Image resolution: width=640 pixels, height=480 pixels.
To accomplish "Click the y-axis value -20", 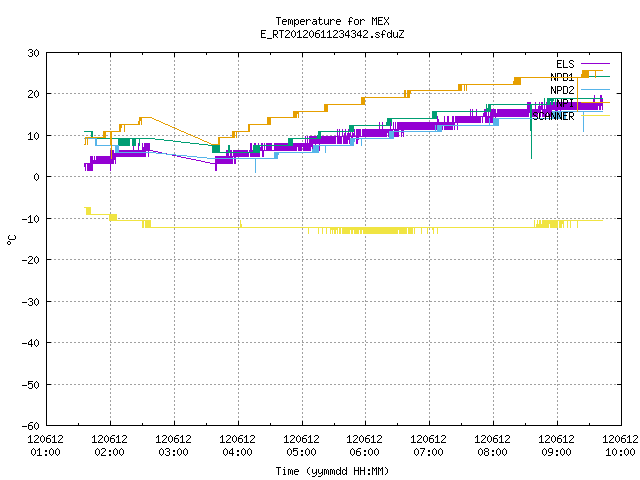I will pos(31,260).
